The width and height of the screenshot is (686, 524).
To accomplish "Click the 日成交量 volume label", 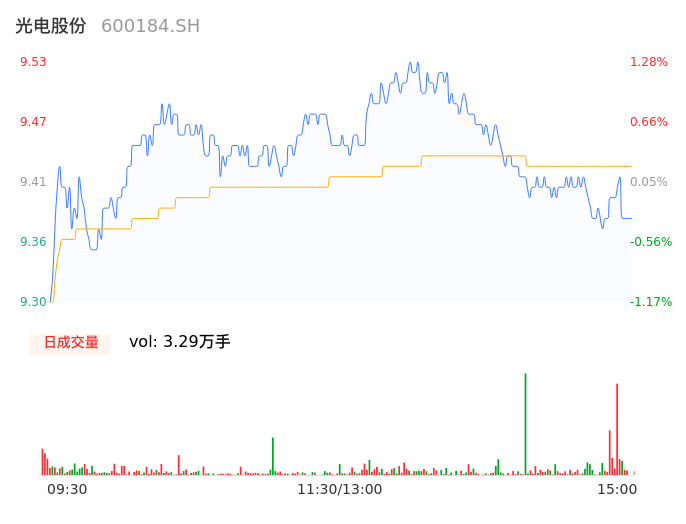I will [x=70, y=343].
